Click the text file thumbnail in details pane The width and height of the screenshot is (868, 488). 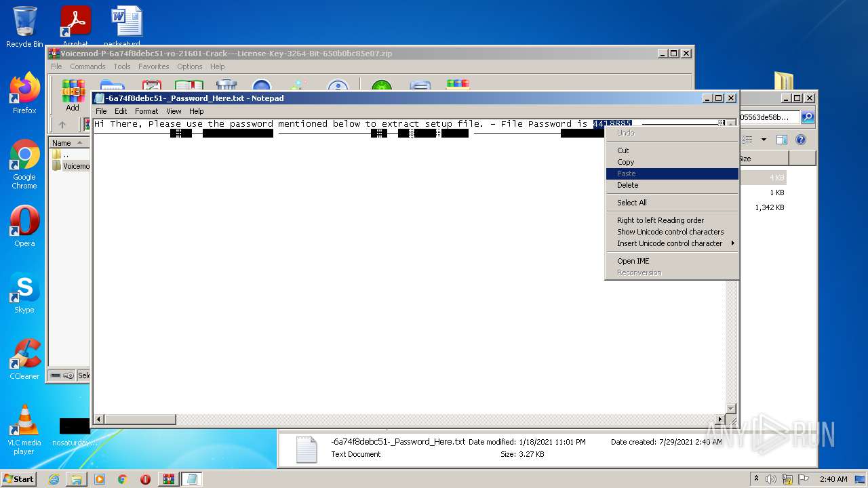pos(306,449)
